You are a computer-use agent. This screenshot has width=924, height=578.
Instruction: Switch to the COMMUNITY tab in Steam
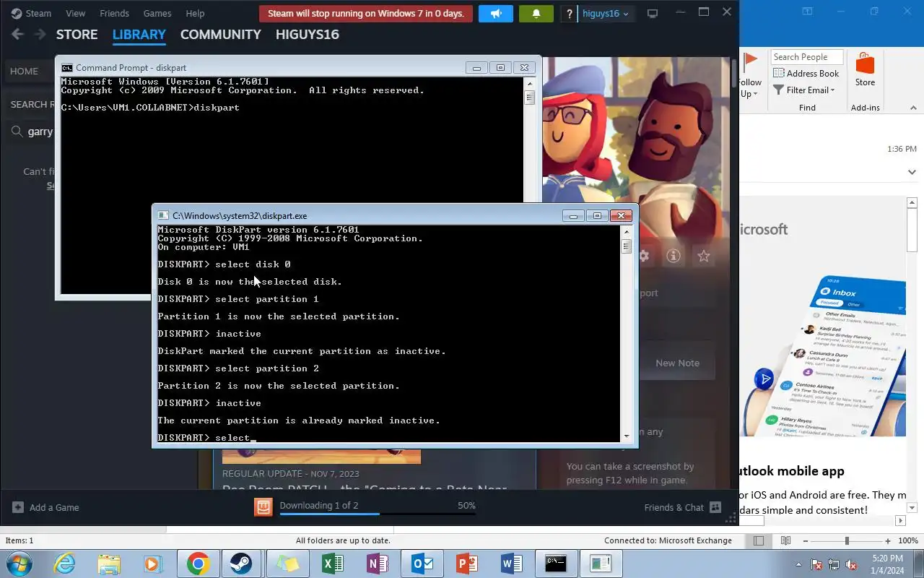coord(220,34)
